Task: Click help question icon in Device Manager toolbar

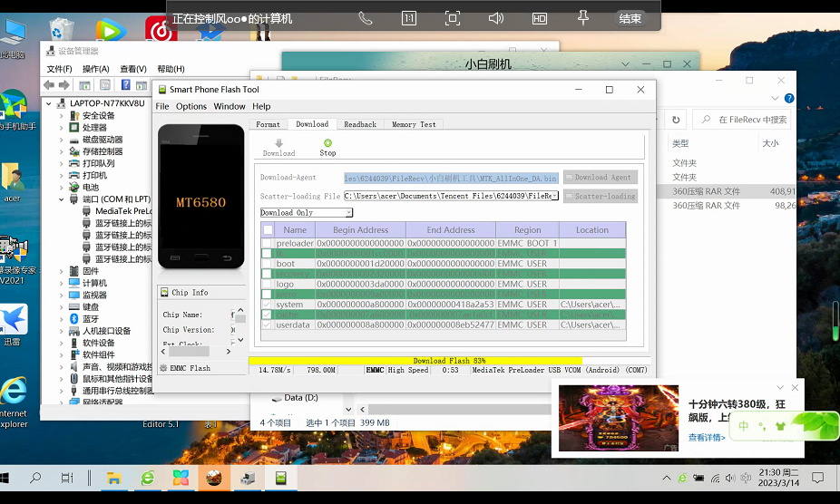Action: [125, 84]
